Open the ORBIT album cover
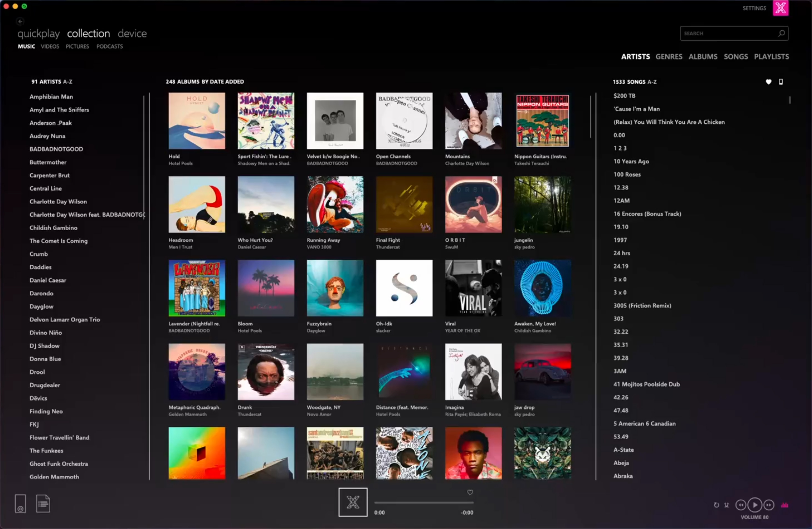The image size is (812, 529). pos(473,205)
